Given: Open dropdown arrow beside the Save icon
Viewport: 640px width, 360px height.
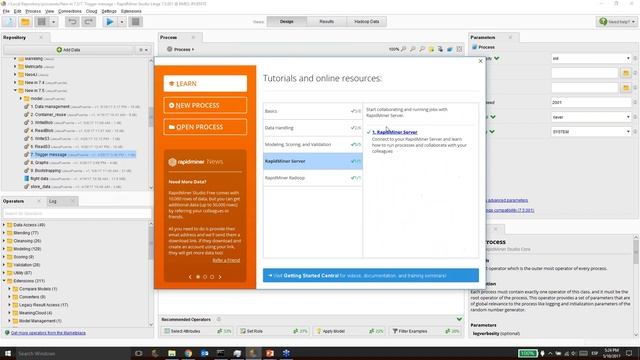Looking at the screenshot, I should [53, 22].
